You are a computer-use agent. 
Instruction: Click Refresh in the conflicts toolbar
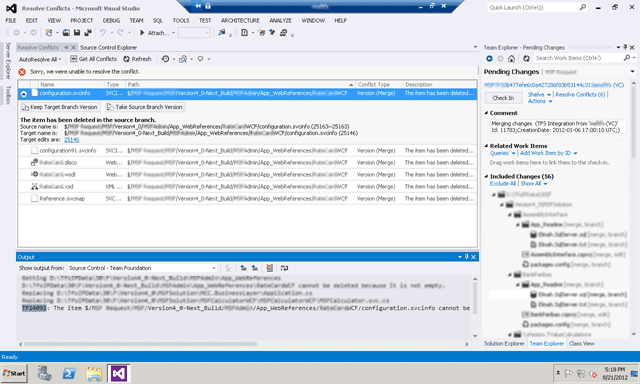click(138, 59)
